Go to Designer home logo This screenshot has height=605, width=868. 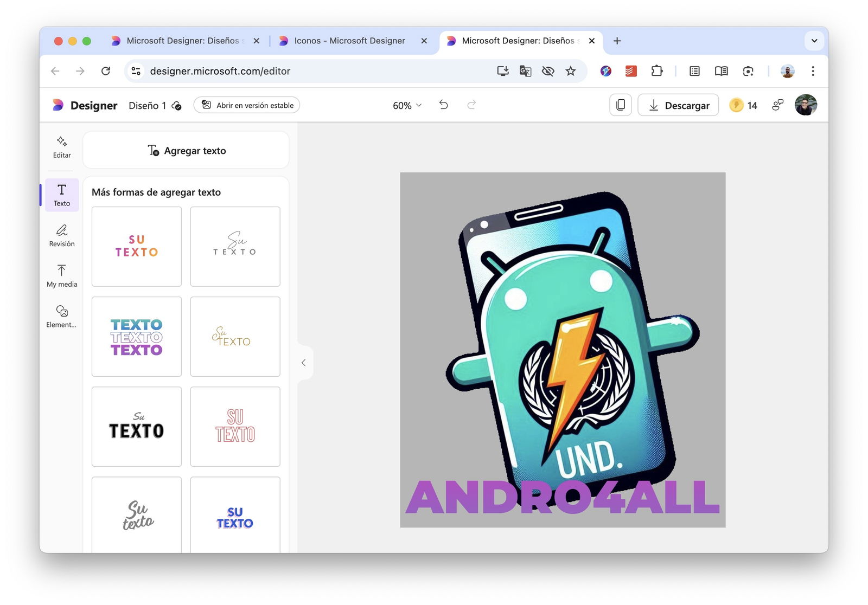pyautogui.click(x=85, y=105)
